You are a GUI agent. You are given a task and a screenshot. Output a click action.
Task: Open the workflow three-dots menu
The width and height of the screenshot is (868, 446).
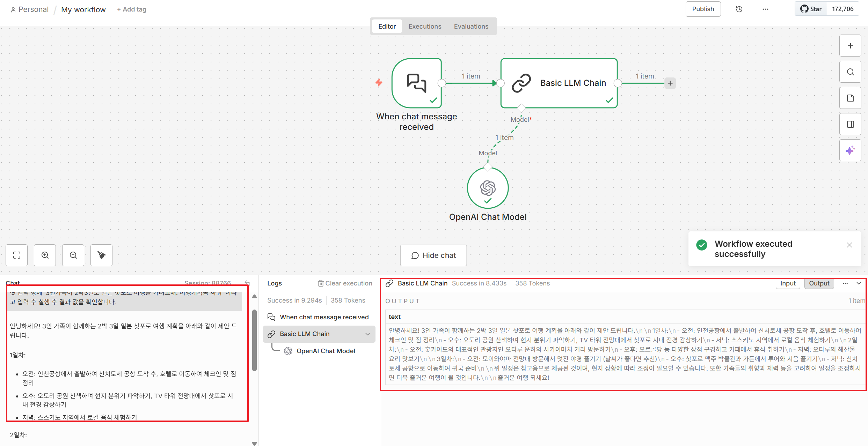765,9
